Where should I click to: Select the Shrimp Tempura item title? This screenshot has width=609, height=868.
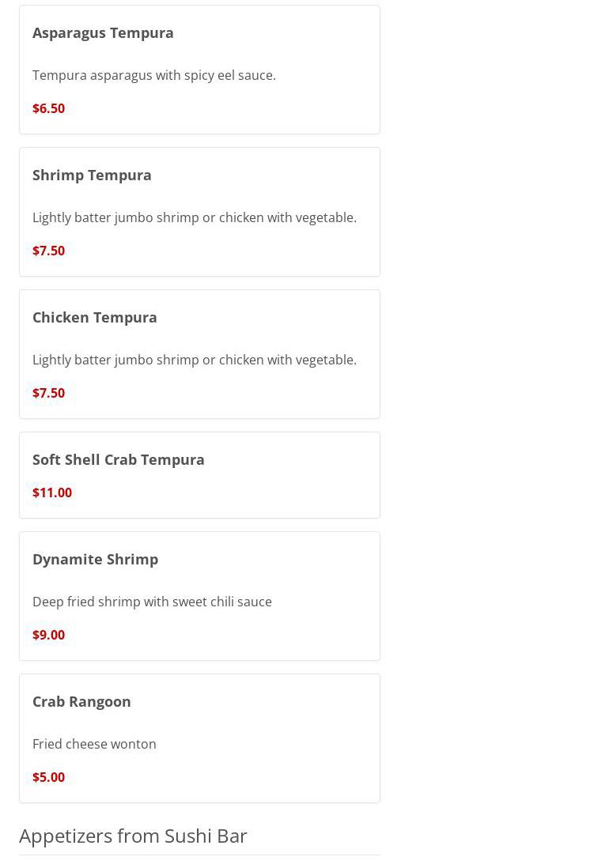92,175
